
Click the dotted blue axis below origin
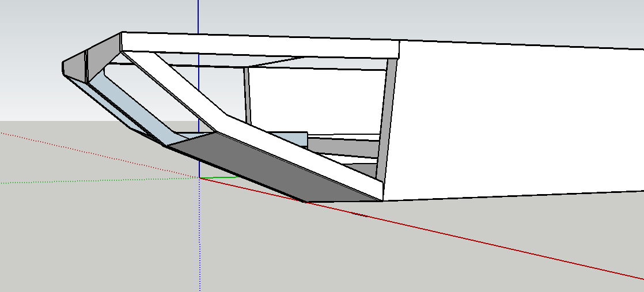tap(199, 242)
